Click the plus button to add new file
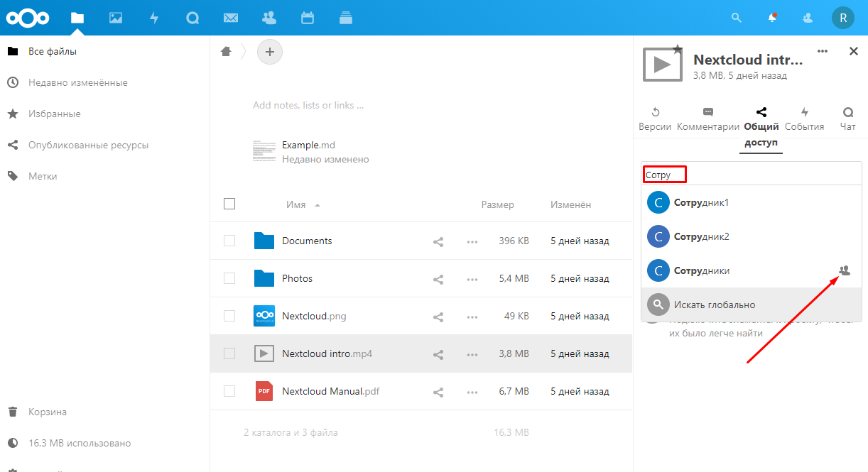Image resolution: width=868 pixels, height=472 pixels. pyautogui.click(x=270, y=51)
